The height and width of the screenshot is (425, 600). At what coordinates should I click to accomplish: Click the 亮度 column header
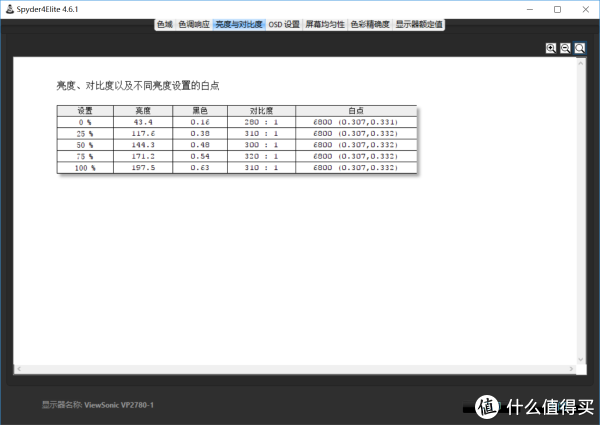143,111
